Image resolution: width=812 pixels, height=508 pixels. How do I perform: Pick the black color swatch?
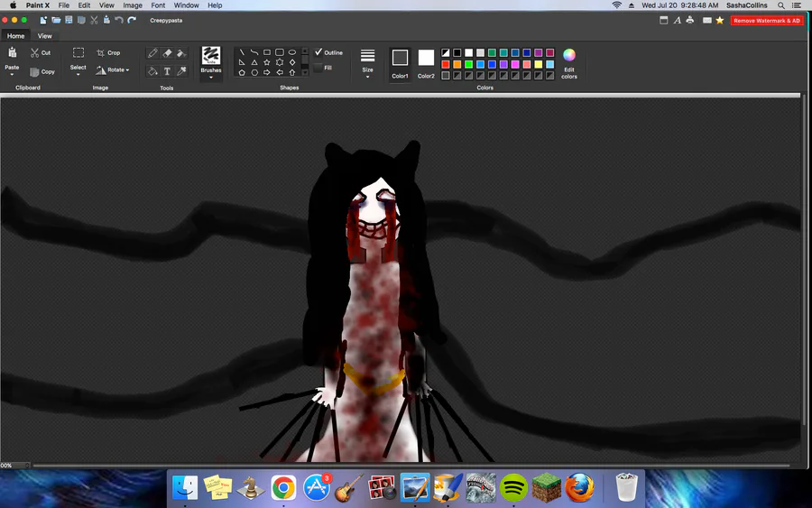(x=457, y=53)
